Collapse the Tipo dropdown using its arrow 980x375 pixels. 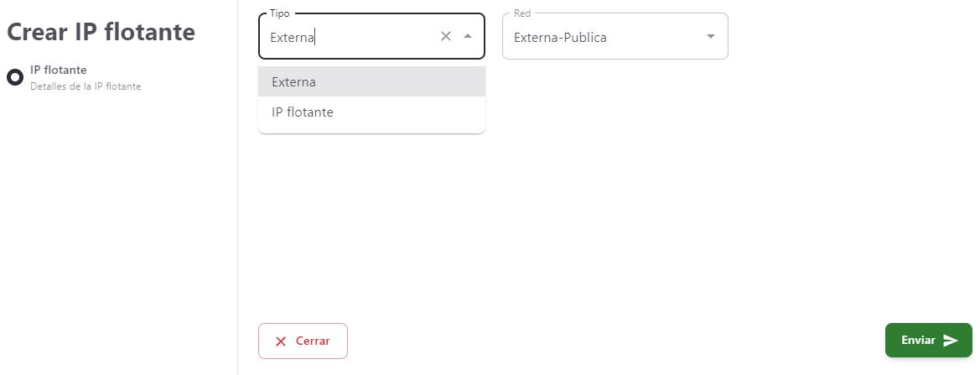[x=468, y=36]
